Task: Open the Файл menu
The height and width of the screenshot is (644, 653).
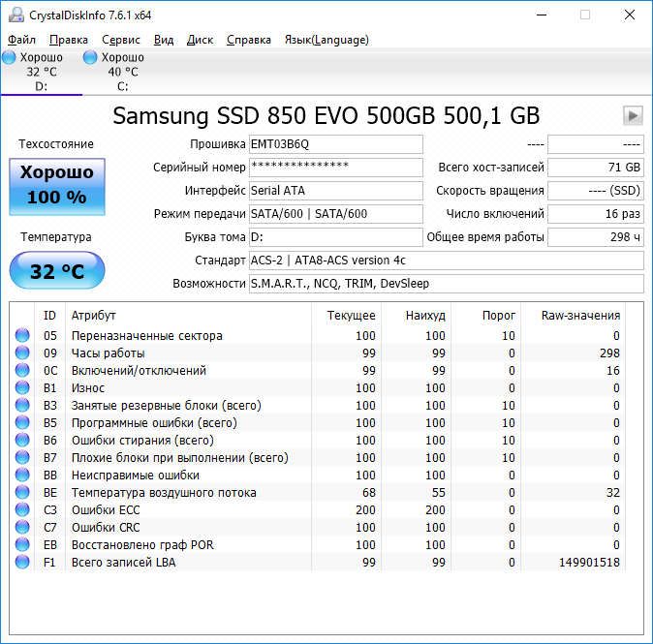Action: tap(21, 40)
